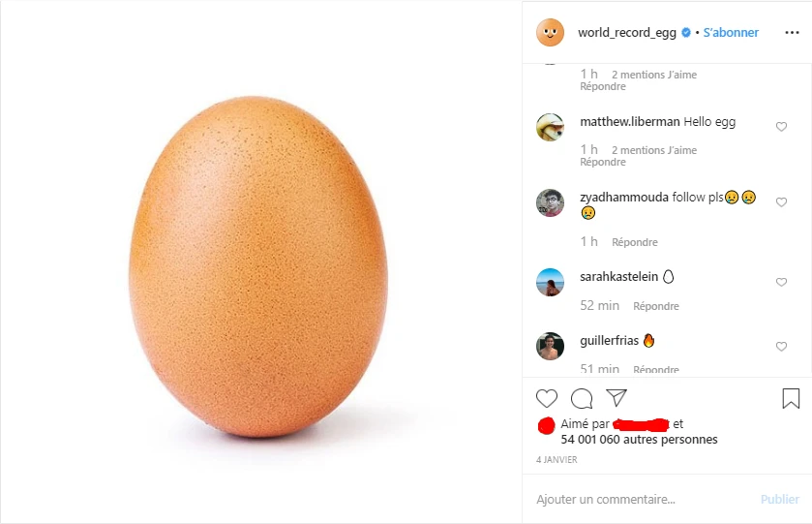Open the comment speech bubble icon
The image size is (812, 524).
coord(582,399)
